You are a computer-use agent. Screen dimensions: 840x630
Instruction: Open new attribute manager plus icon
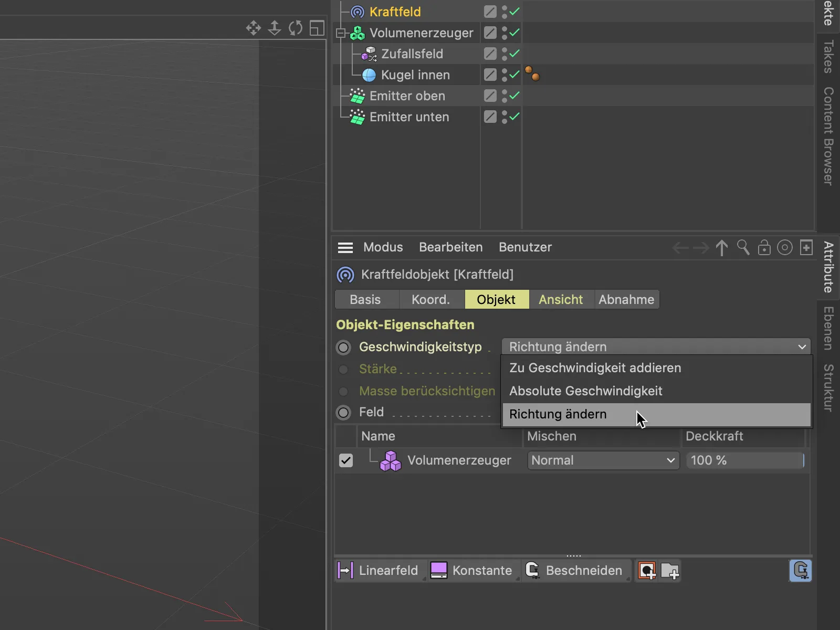pos(806,247)
